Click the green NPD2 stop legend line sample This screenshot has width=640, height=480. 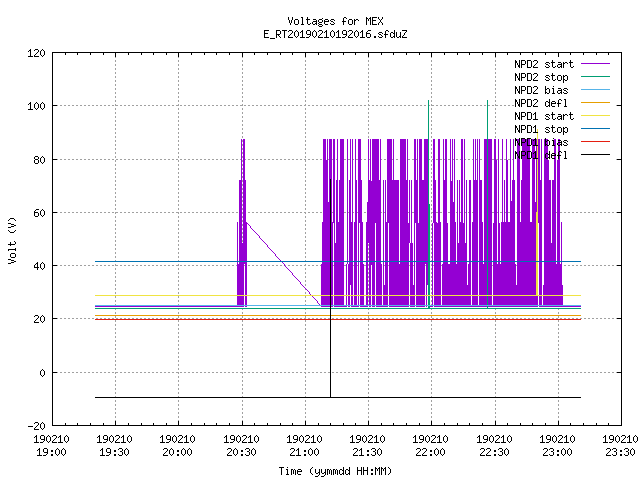(595, 76)
